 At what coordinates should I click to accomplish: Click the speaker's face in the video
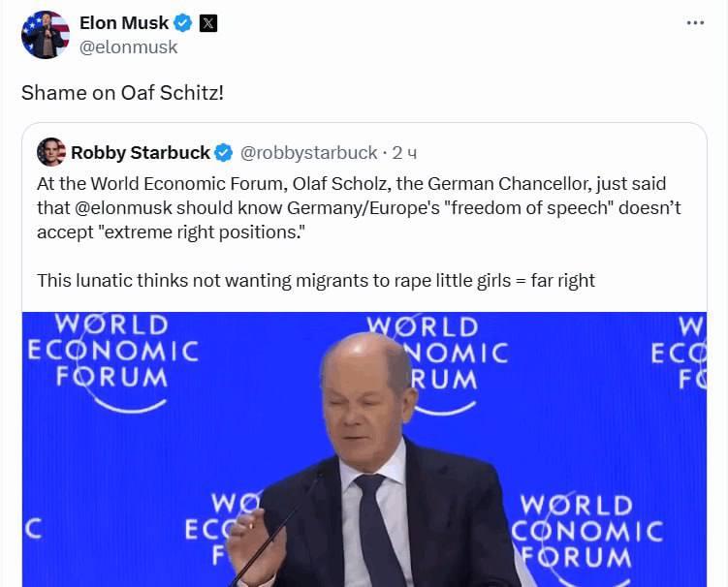pos(364,406)
